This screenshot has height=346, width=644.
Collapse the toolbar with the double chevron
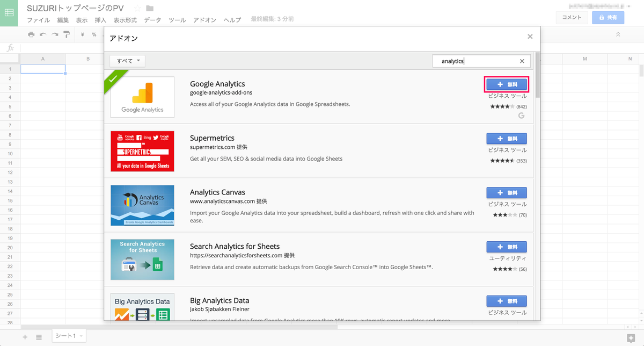(x=618, y=34)
